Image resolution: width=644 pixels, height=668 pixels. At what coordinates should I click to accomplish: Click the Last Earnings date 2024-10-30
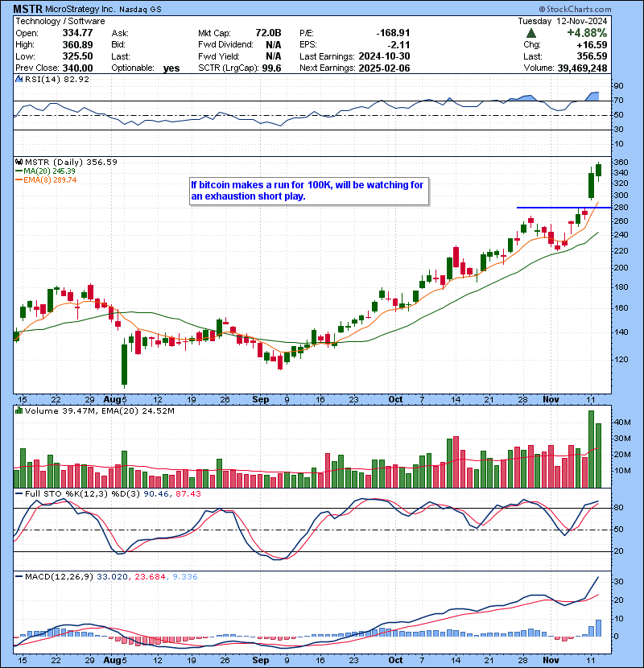click(x=385, y=56)
